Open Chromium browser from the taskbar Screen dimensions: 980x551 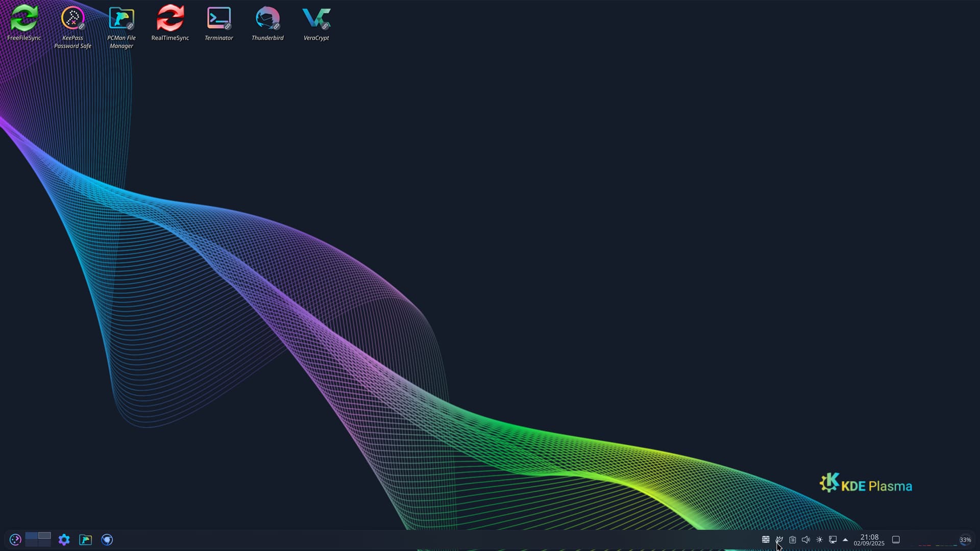click(107, 540)
